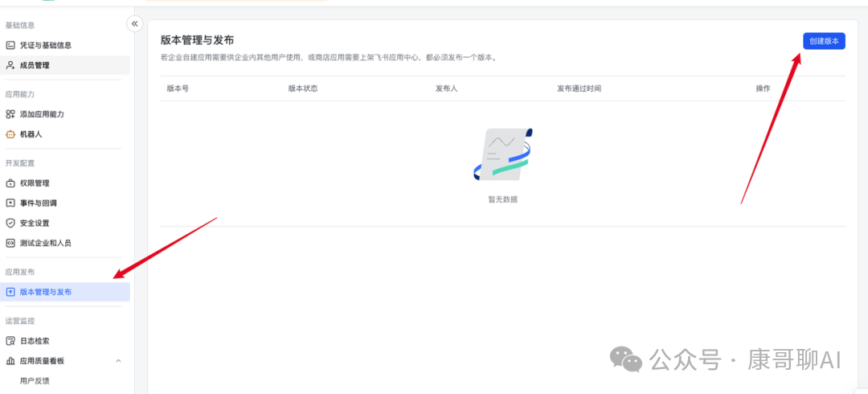Click the 暂无数据 empty-state text
This screenshot has width=868, height=394.
[502, 199]
